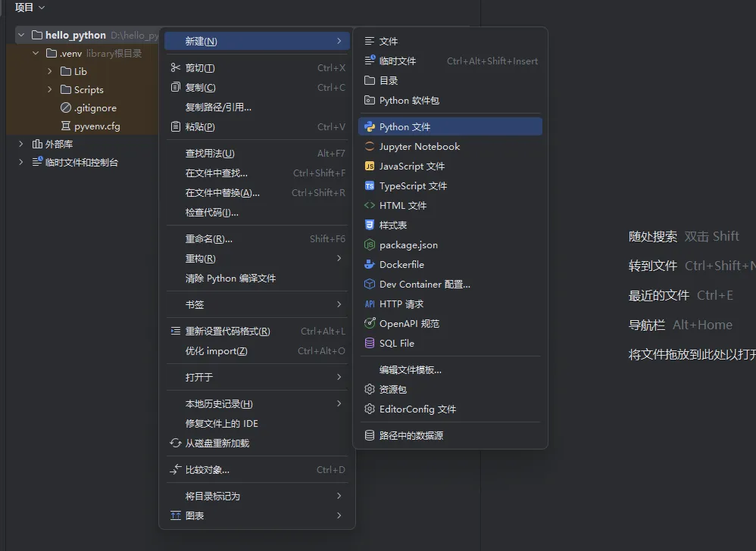Expand 临时文件和控制台 node
The width and height of the screenshot is (756, 551).
coord(20,162)
